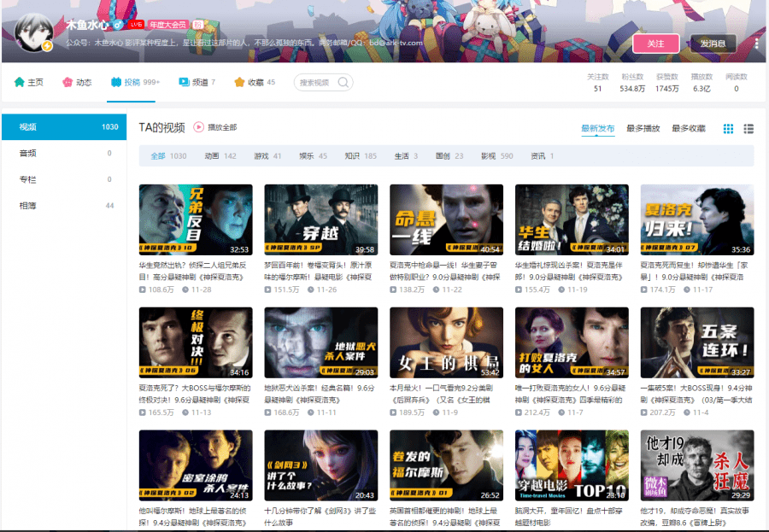Open the 主页 home tab
This screenshot has height=532, width=769.
[28, 83]
